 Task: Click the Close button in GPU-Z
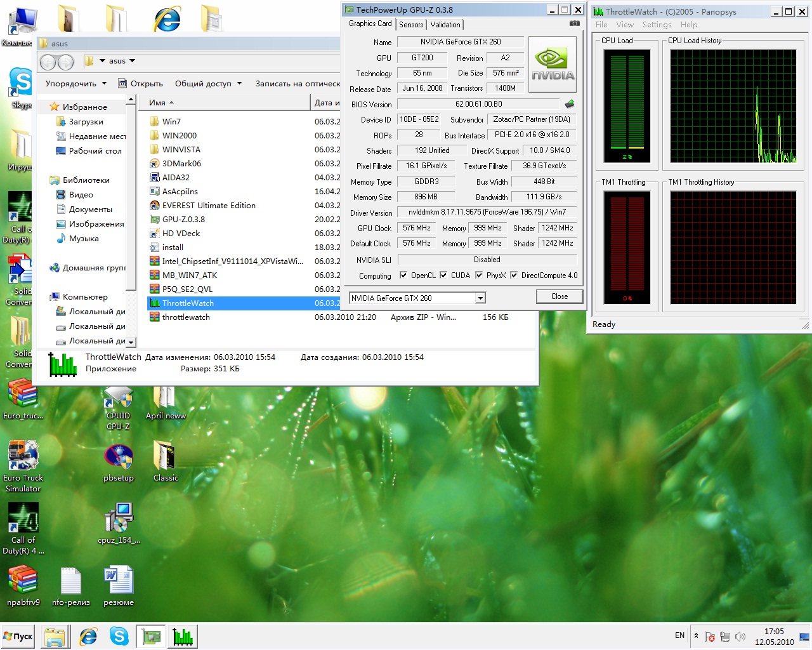560,296
